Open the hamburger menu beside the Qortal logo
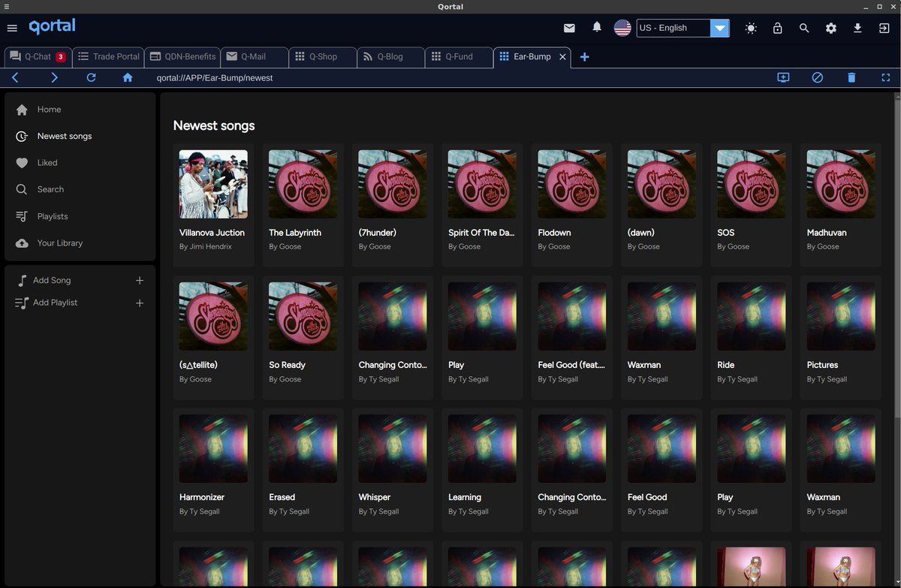 pos(12,28)
